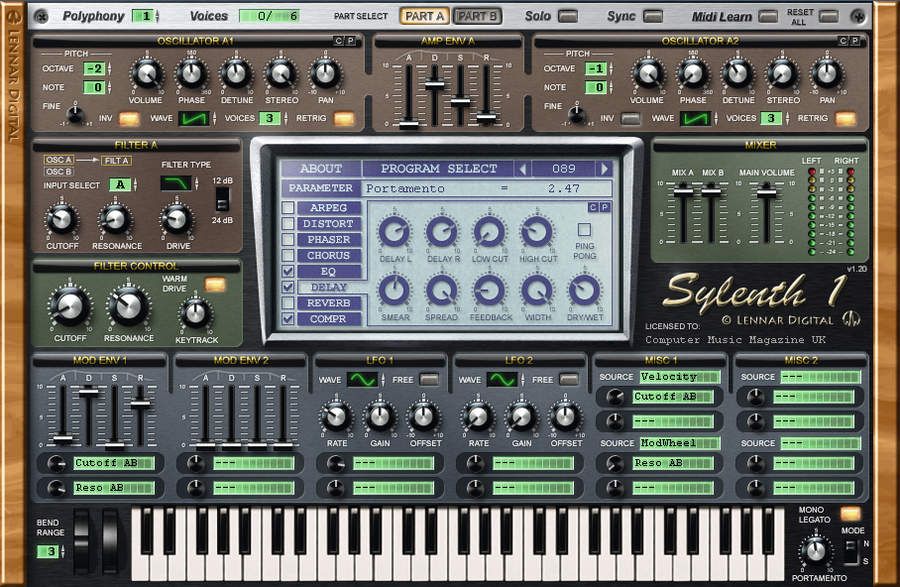Change the LFO 2 Wave selector
Screen dimensions: 900x587
coord(502,380)
